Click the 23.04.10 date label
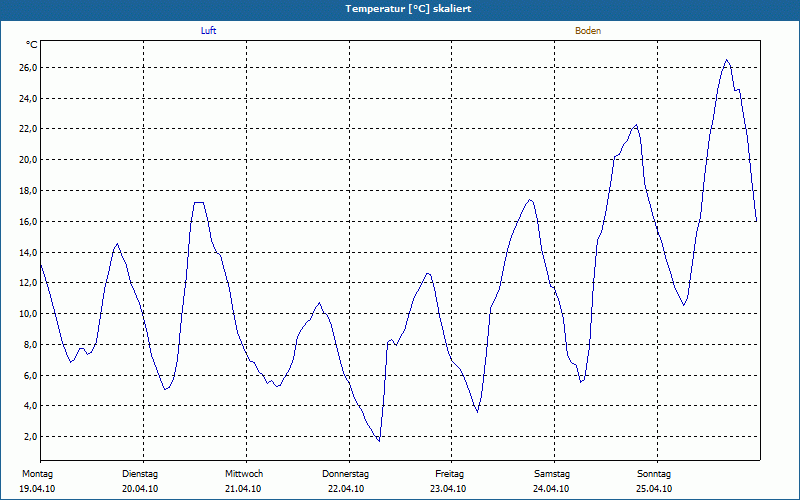This screenshot has width=800, height=500. 448,489
